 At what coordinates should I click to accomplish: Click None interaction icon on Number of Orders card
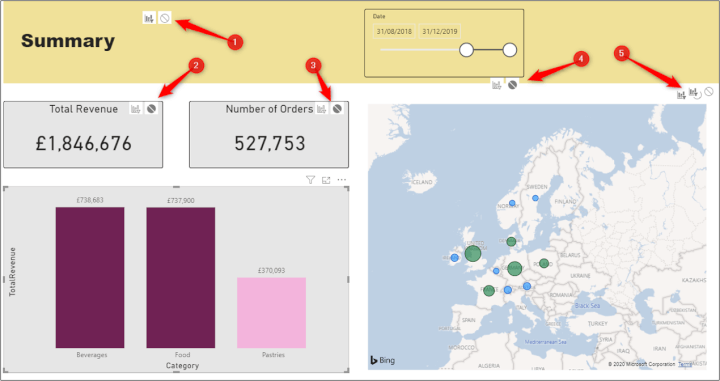click(338, 109)
